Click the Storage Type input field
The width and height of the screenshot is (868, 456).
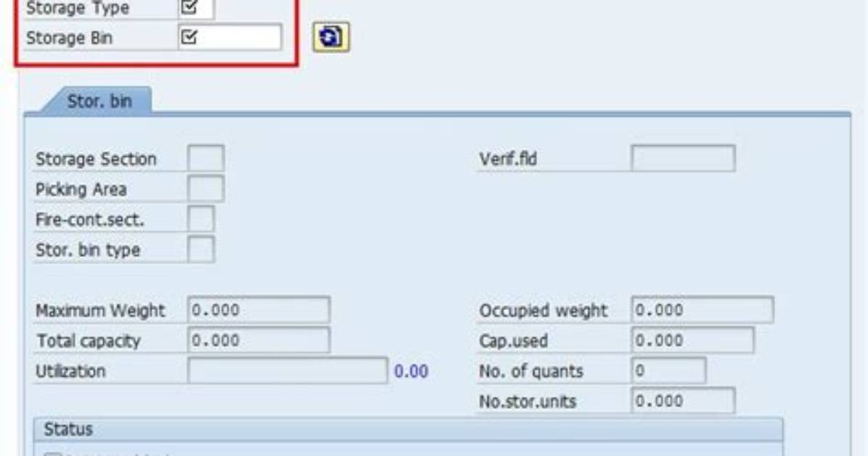[x=197, y=8]
